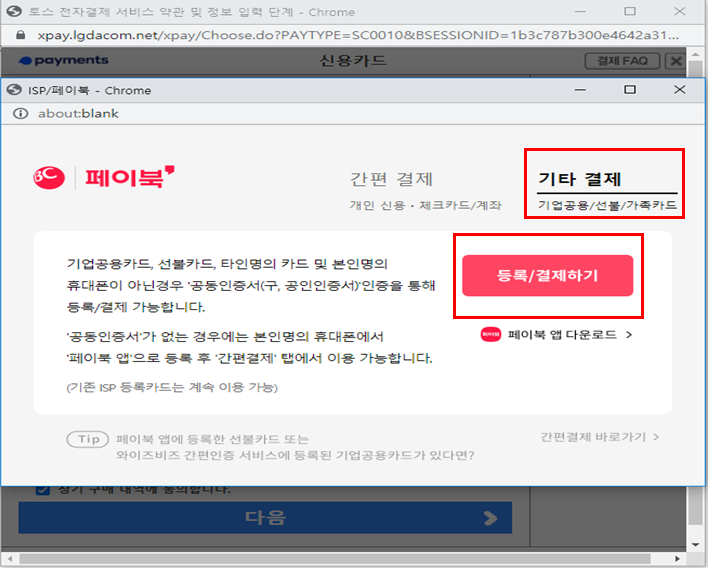This screenshot has height=570, width=709.
Task: Click the 개인 신용 · 체크카드/계좌 subtitle
Action: point(425,205)
